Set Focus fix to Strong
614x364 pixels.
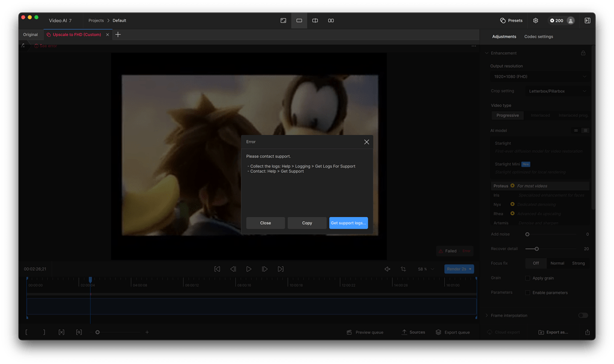[579, 263]
